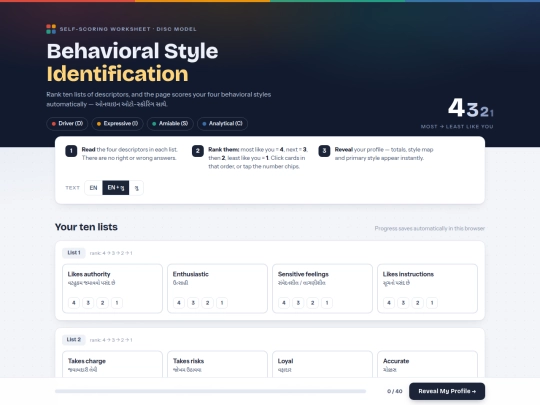Screen dimensions: 540x405
Task: Click the progress bar at the bottom
Action: tap(210, 391)
